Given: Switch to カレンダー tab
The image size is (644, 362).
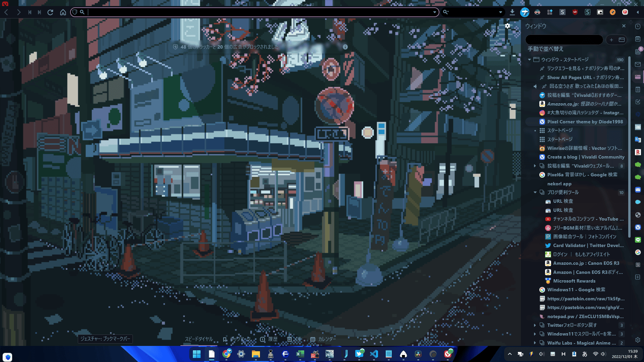Looking at the screenshot, I should click(x=323, y=339).
